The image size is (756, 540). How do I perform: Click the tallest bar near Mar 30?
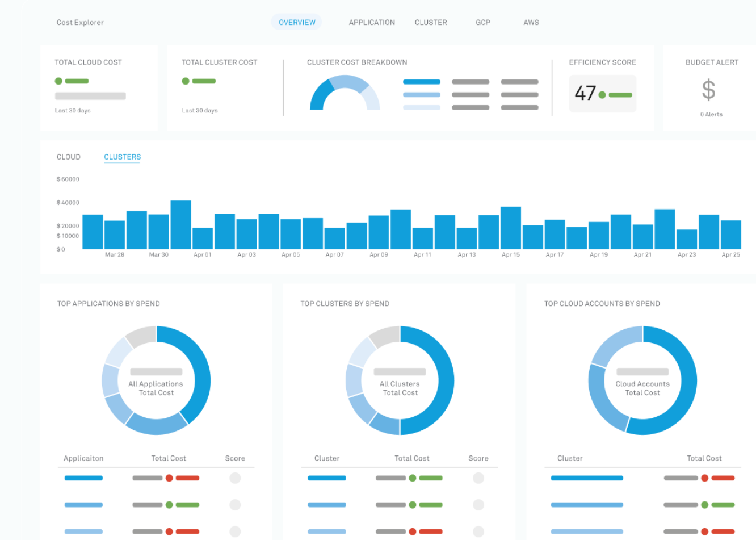[x=180, y=224]
